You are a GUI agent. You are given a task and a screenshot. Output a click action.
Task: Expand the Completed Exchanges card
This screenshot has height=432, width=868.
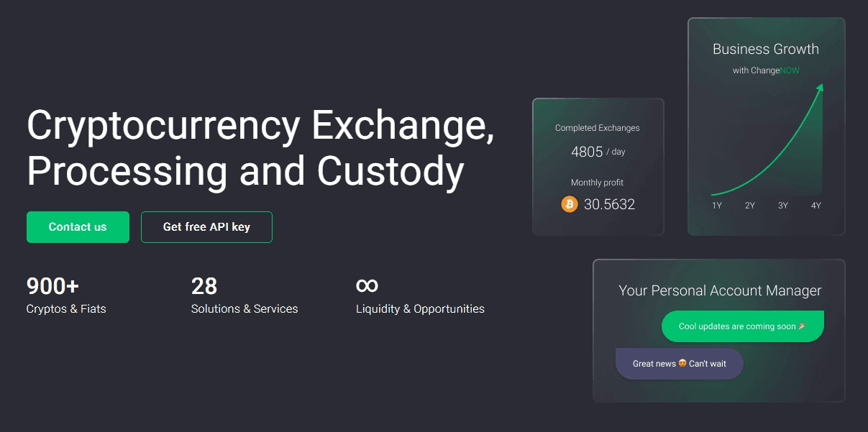pos(598,166)
